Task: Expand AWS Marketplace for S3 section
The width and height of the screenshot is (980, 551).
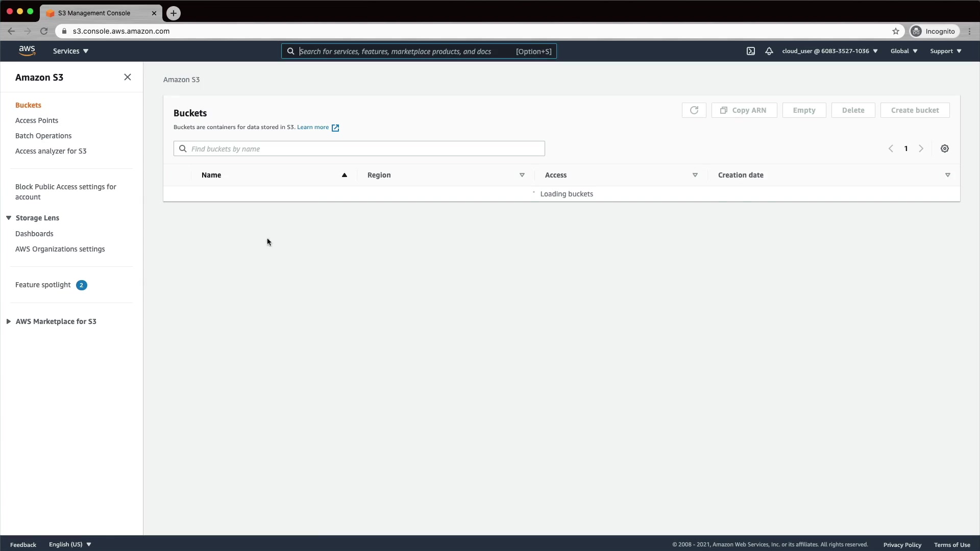Action: click(x=9, y=321)
